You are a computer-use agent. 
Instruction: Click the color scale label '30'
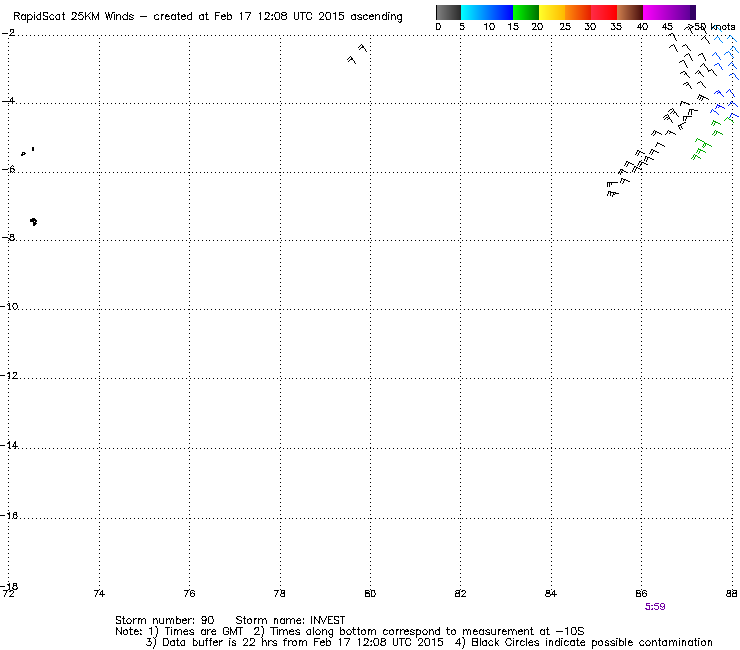tap(590, 27)
